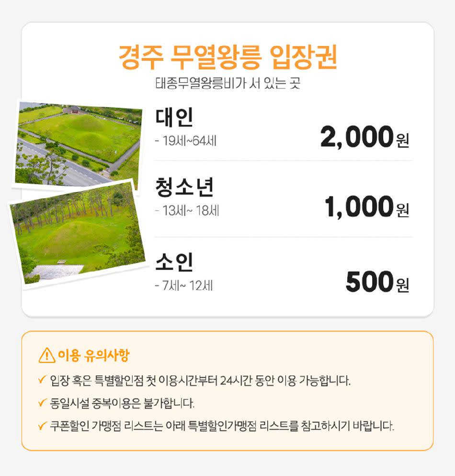Click the checkmark beside 동일시설 중복이용 notice
The width and height of the screenshot is (455, 476).
42,403
